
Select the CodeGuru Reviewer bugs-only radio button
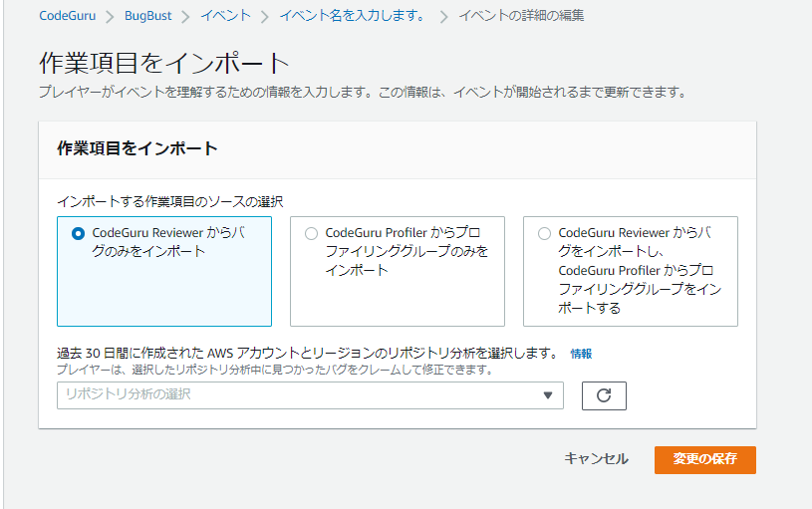click(79, 233)
